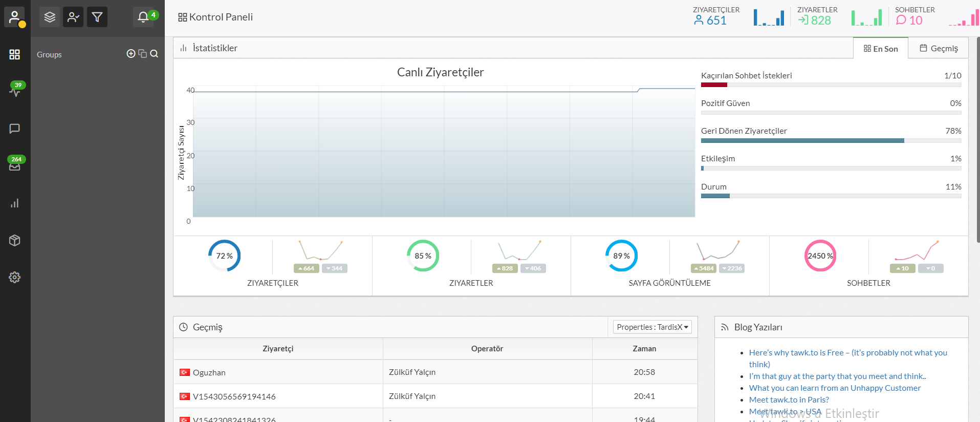Image resolution: width=980 pixels, height=422 pixels.
Task: Open the settings gear icon in sidebar
Action: point(15,277)
